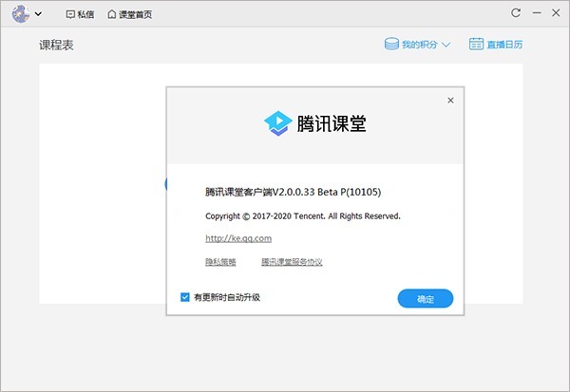Open the http://ke.qq.com link
This screenshot has height=392, width=570.
tap(238, 238)
